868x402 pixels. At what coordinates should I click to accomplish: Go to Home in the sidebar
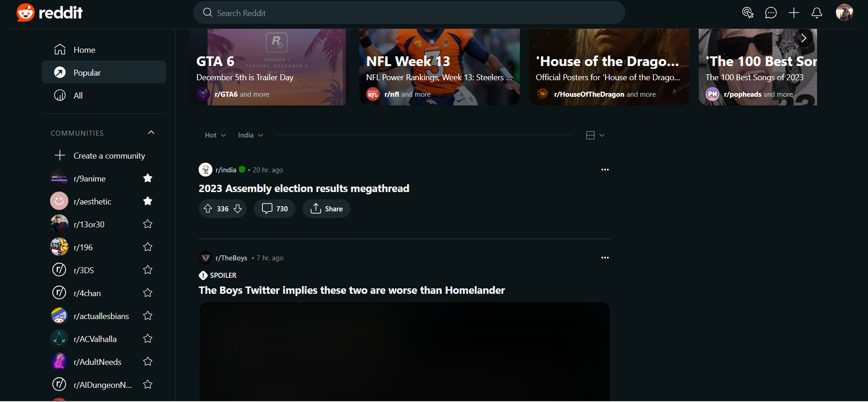tap(84, 50)
